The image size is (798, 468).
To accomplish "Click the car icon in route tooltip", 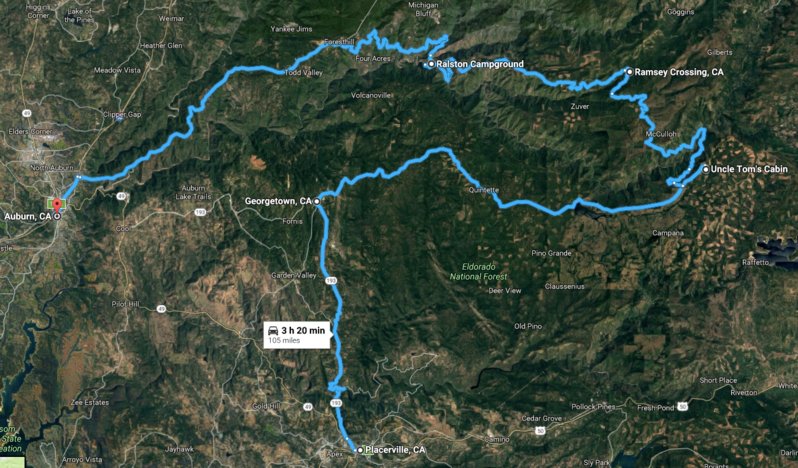I will [x=273, y=331].
